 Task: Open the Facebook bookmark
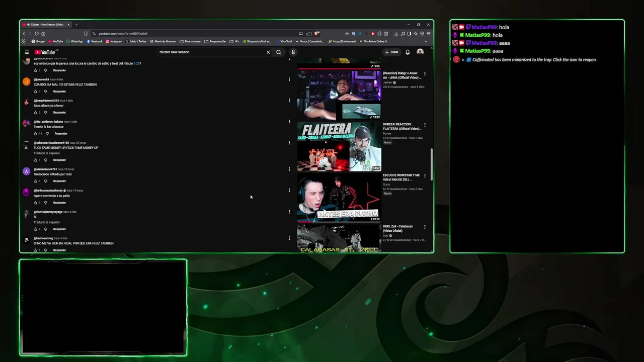[x=95, y=42]
